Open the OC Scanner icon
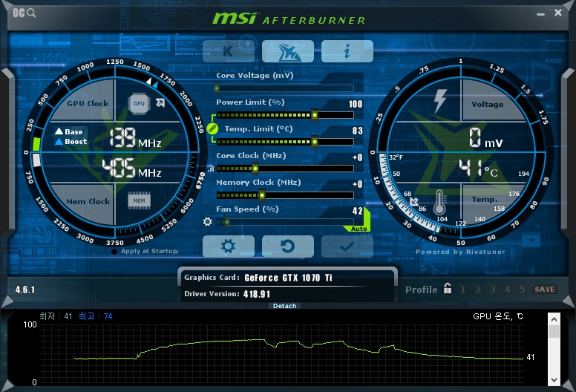The width and height of the screenshot is (576, 392). 24,13
